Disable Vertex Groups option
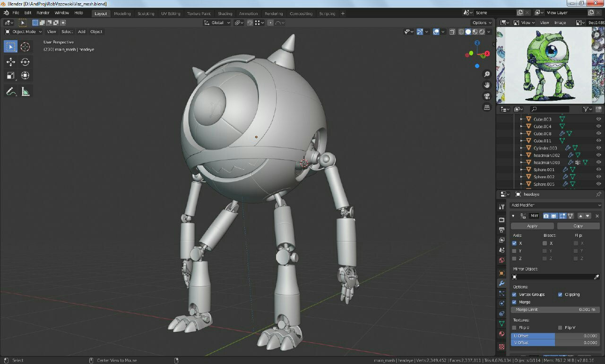Viewport: 605px width, 364px height. [514, 294]
